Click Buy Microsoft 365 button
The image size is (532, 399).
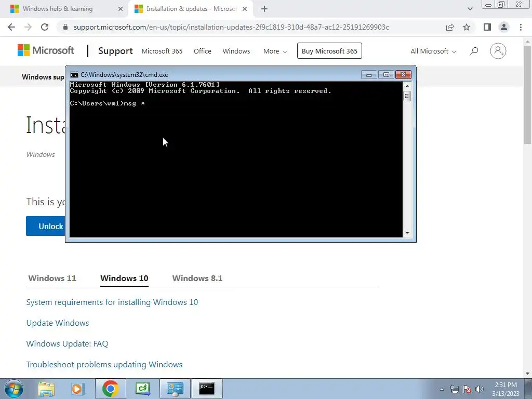[x=329, y=51]
